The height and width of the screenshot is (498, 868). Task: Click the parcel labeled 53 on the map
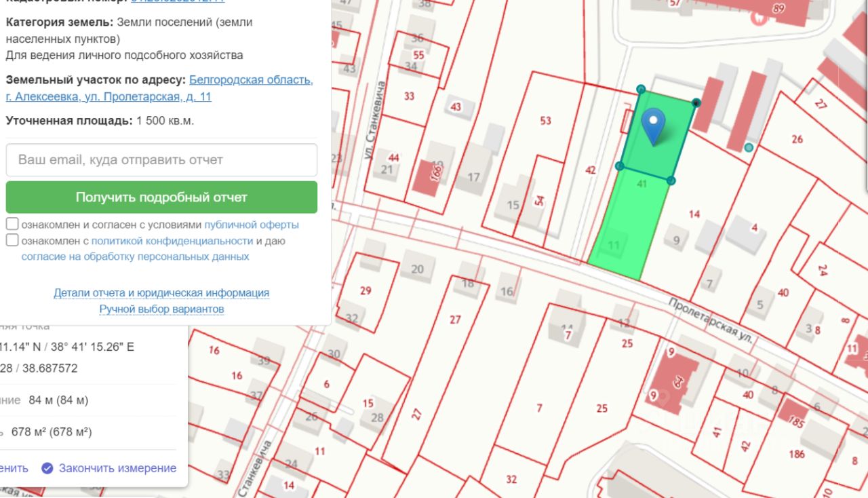click(x=546, y=121)
